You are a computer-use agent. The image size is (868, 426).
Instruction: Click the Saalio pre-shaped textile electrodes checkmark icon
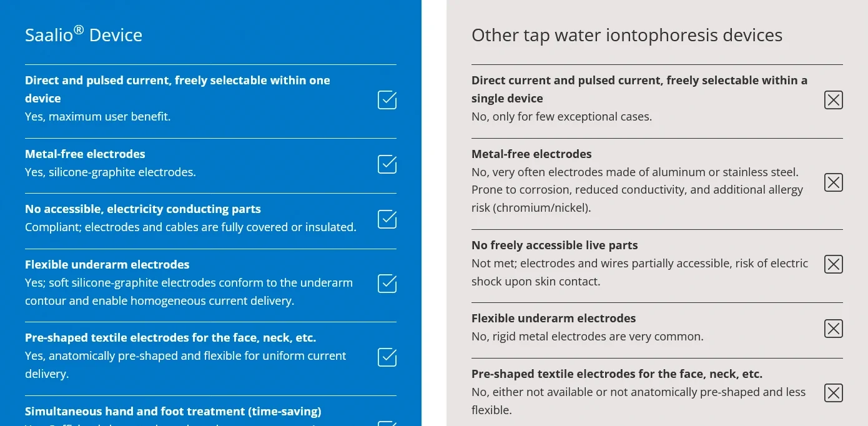(x=387, y=357)
